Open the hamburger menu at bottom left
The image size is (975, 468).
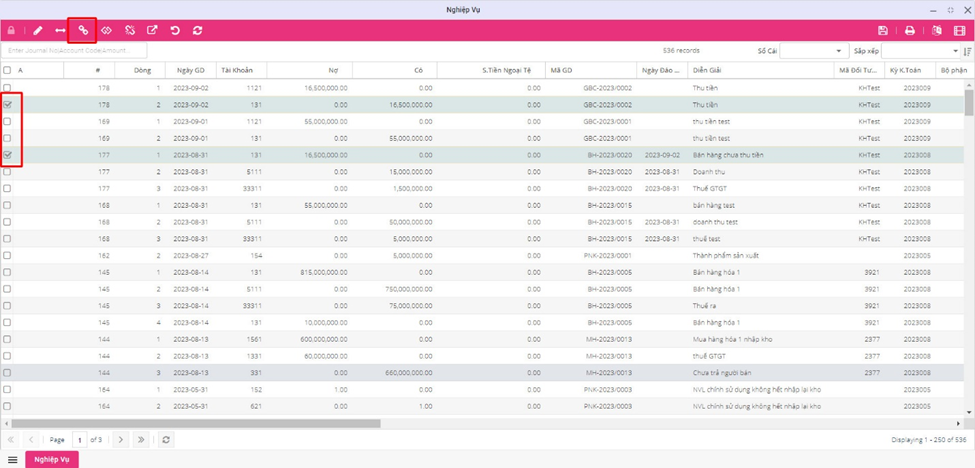click(12, 459)
